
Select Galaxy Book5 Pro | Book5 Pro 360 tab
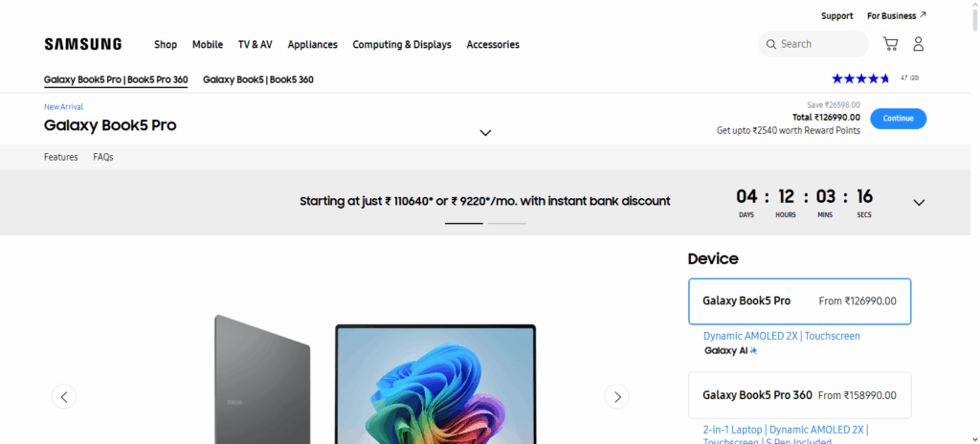(116, 80)
